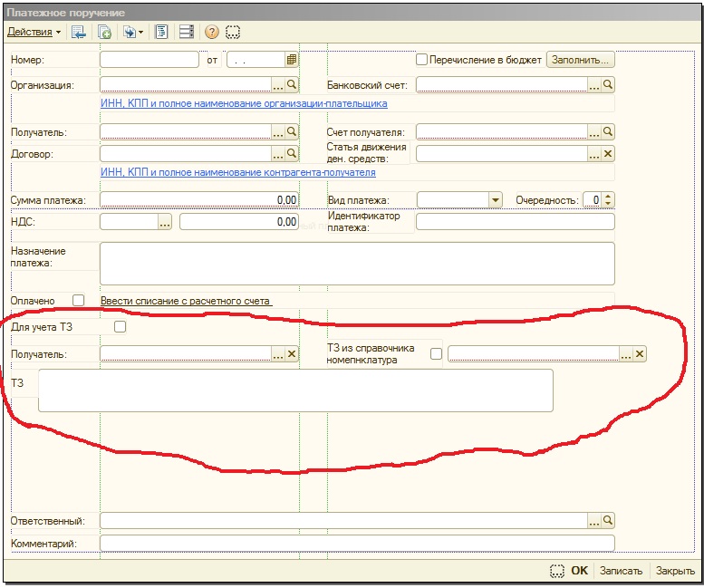The height and width of the screenshot is (588, 704).
Task: Expand the Вид платежа dropdown
Action: pyautogui.click(x=495, y=199)
